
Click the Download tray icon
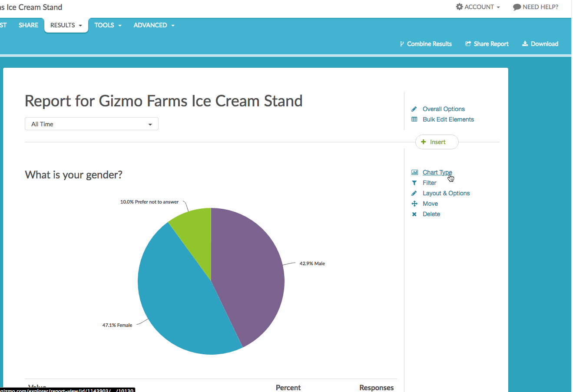pyautogui.click(x=525, y=44)
